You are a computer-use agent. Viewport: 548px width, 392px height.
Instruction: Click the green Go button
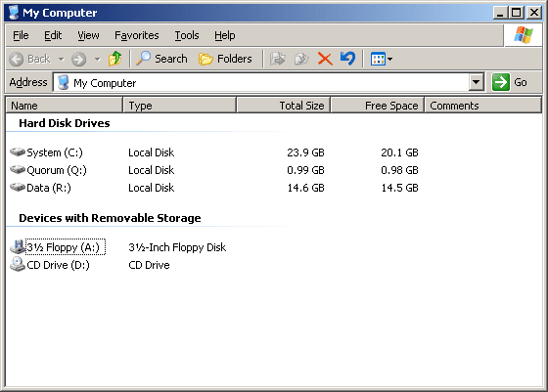[x=510, y=82]
